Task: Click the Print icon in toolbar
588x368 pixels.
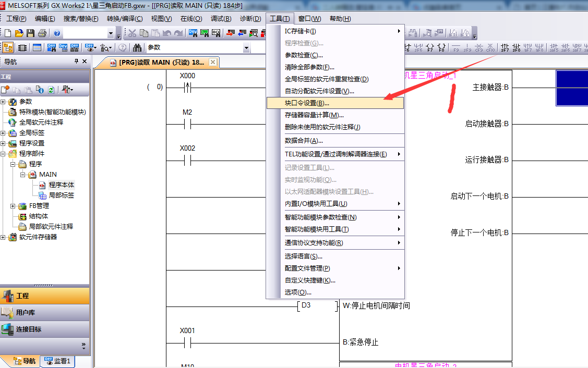Action: (x=42, y=33)
